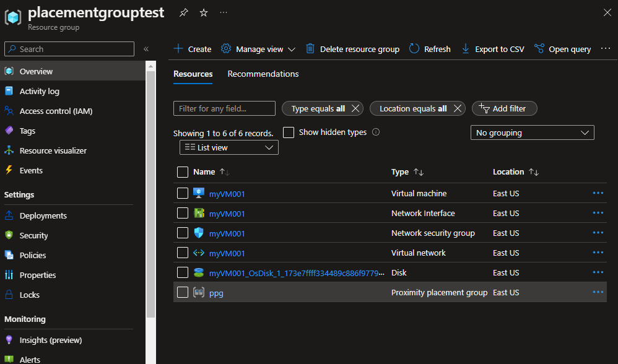Screen dimensions: 618x364
Task: Click Open query
Action: 562,49
